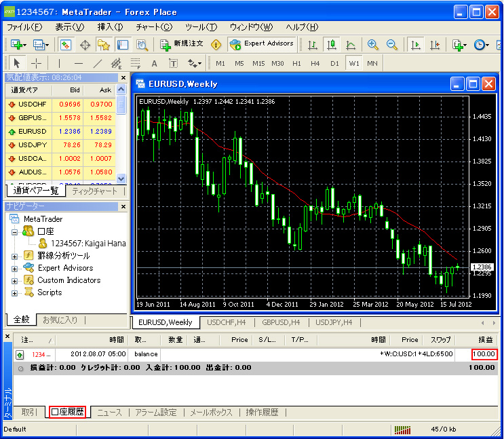The width and height of the screenshot is (504, 439).
Task: Expand the Scripts tree node
Action: (14, 293)
